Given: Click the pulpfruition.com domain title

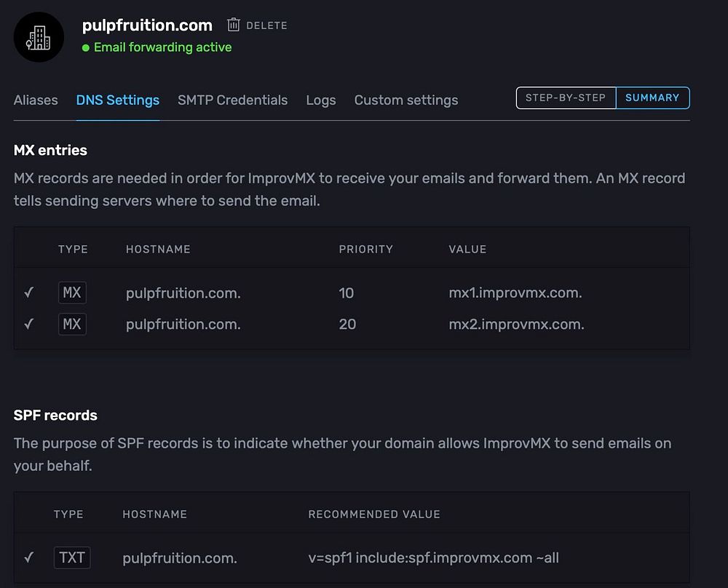Looking at the screenshot, I should (x=147, y=25).
